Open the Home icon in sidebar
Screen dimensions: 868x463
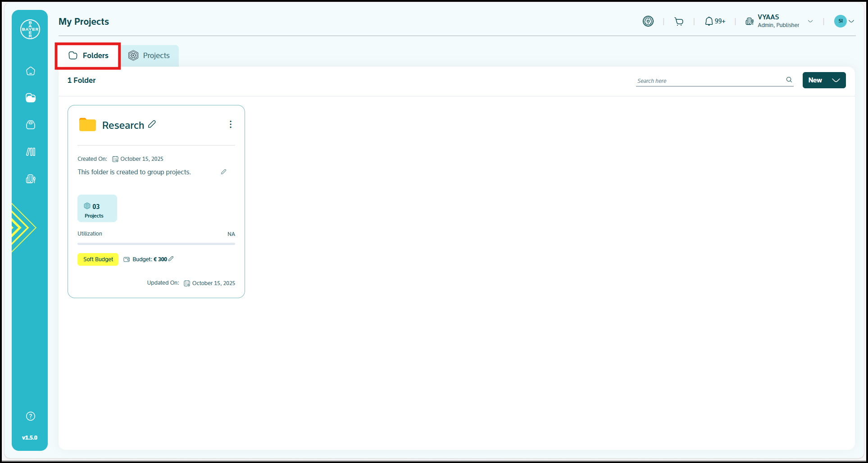click(31, 71)
